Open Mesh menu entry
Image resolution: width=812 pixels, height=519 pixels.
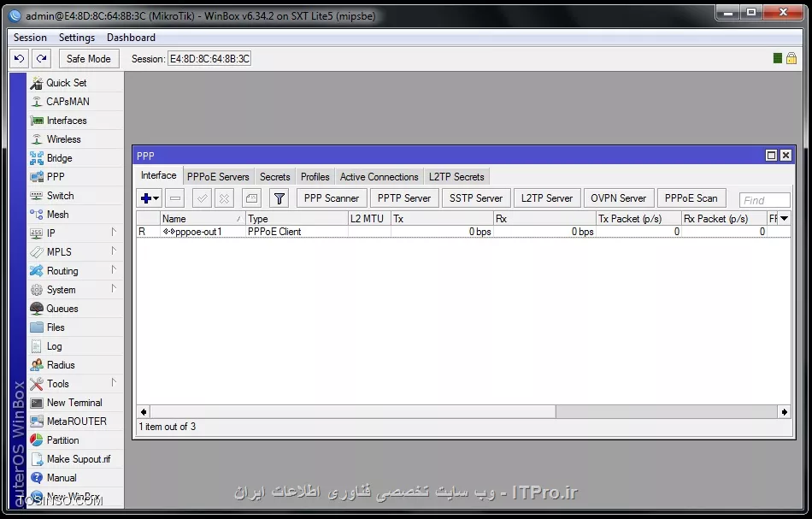(75, 215)
